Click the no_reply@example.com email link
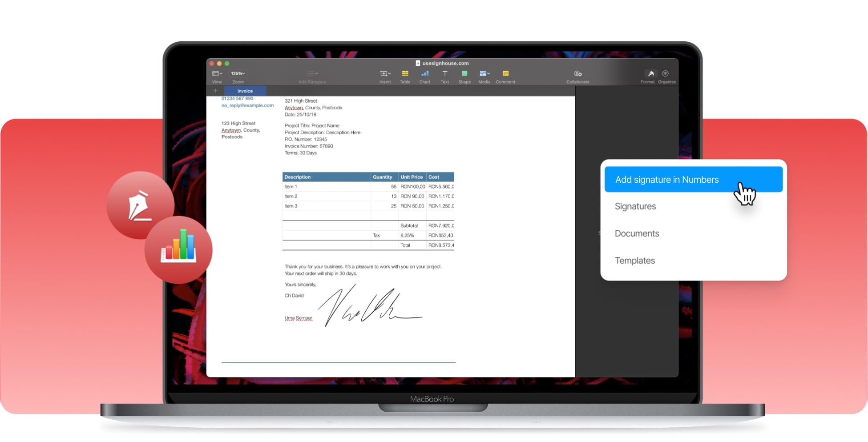The width and height of the screenshot is (868, 442). click(247, 106)
